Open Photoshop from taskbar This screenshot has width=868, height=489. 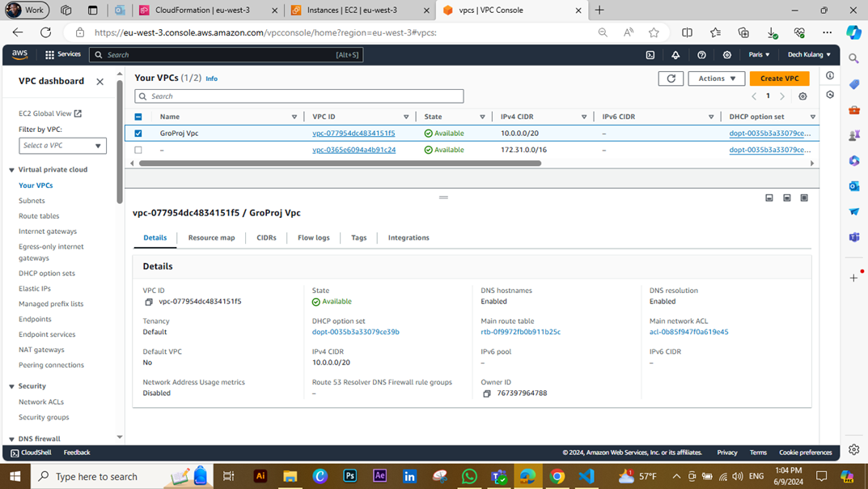click(349, 476)
